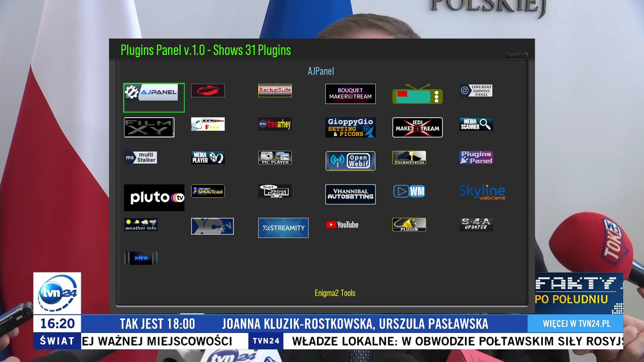
Task: Launch the XCfv plugin
Action: click(212, 226)
